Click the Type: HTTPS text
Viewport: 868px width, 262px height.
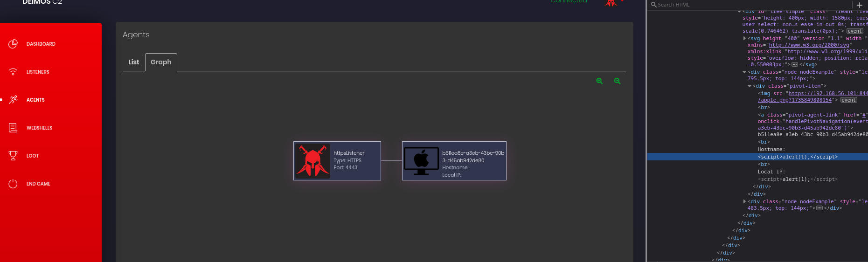coord(347,160)
